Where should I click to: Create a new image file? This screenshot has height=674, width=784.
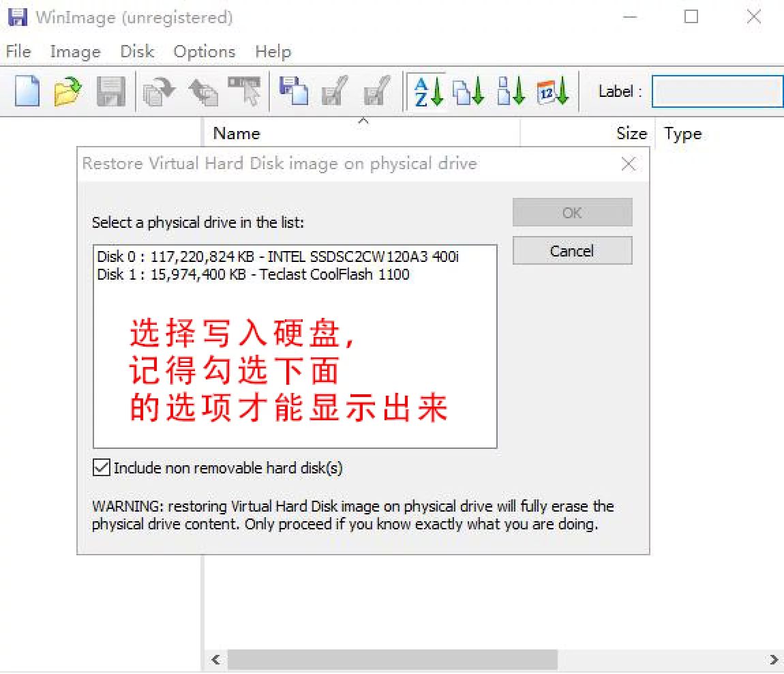pyautogui.click(x=26, y=92)
